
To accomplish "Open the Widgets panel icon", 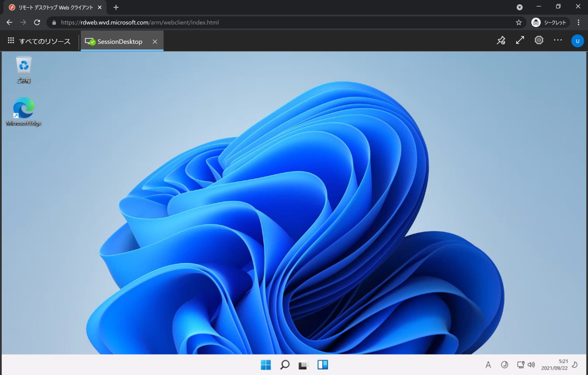I will coord(323,365).
